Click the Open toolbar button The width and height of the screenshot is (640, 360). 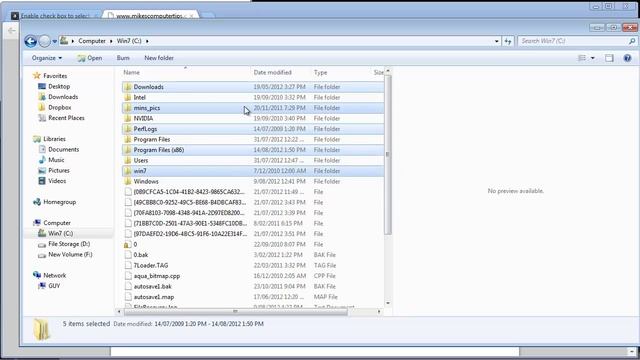point(90,58)
